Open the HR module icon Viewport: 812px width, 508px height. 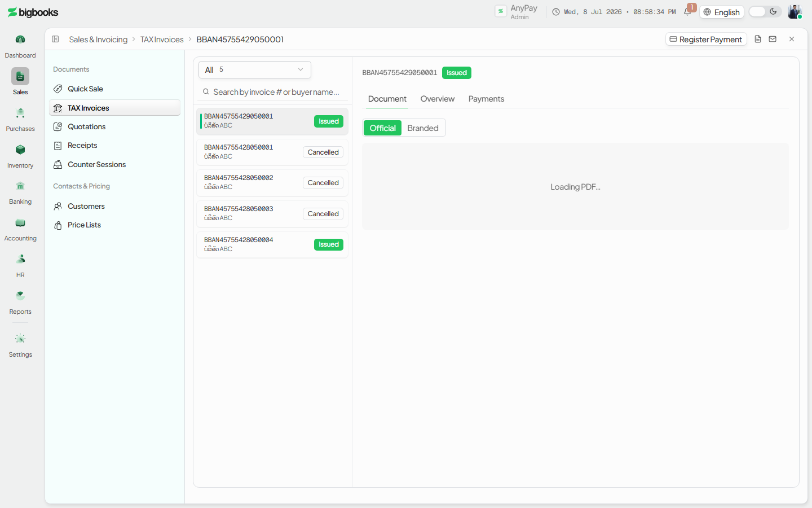pos(20,259)
